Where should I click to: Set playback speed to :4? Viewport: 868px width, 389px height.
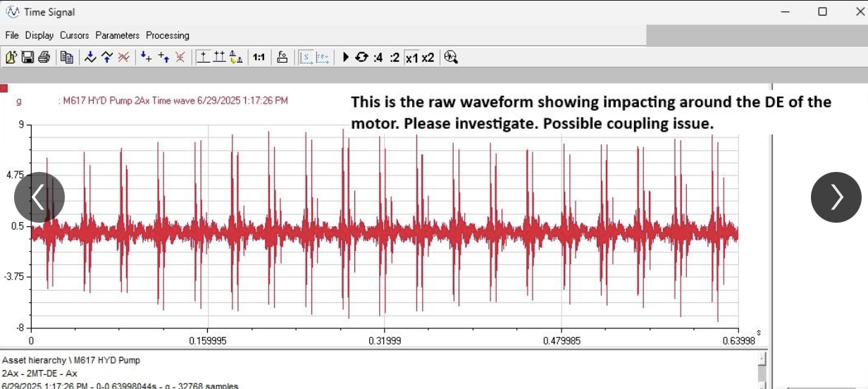click(x=378, y=57)
